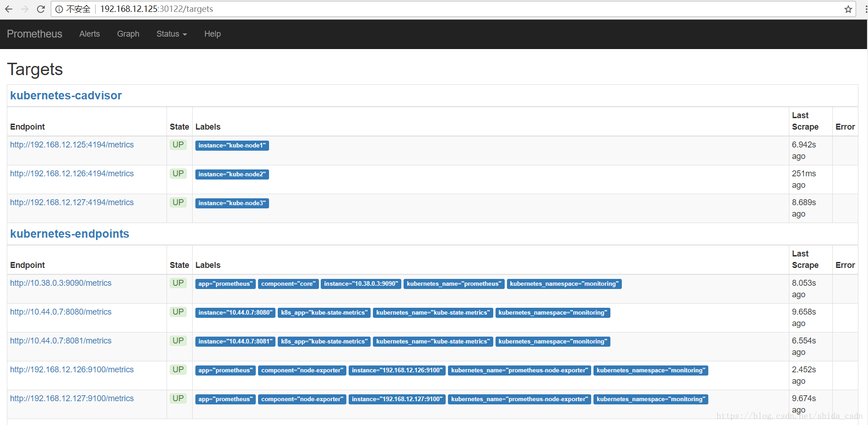Open endpoint 192.168.12.126:9100/metrics

(72, 370)
